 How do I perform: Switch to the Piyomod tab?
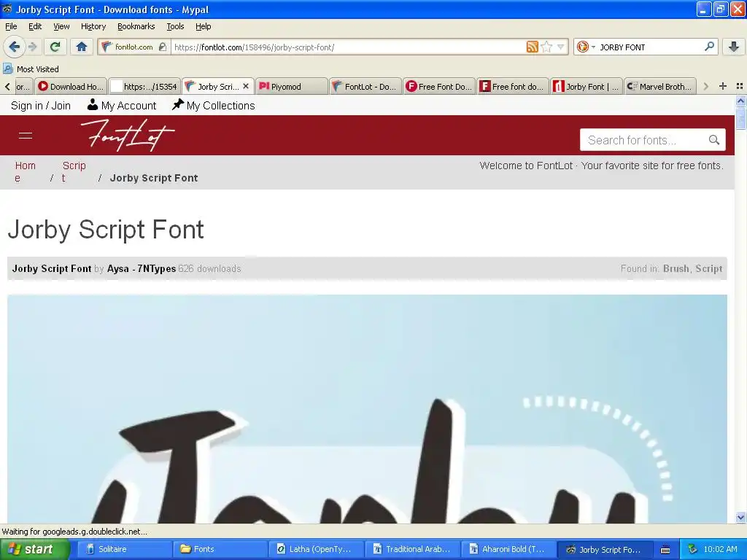[292, 87]
